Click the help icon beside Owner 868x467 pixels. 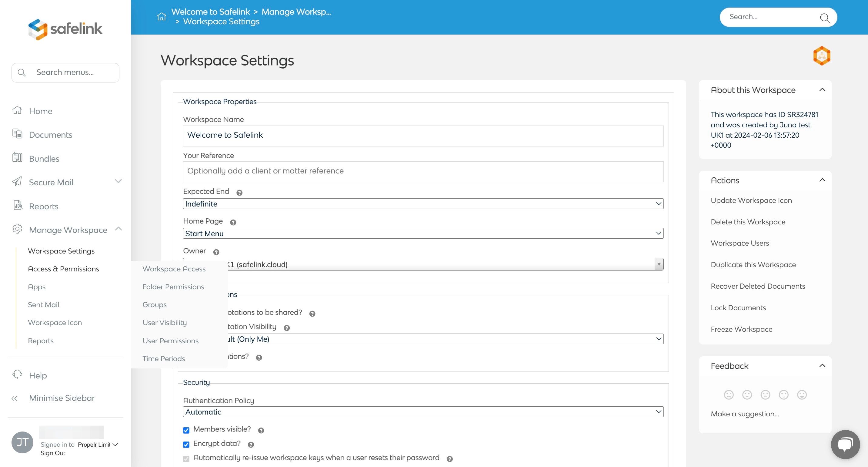point(216,252)
